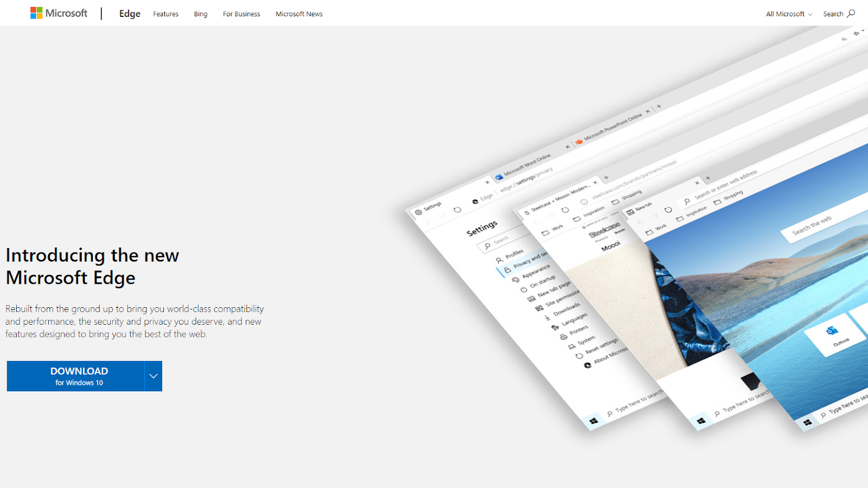The height and width of the screenshot is (488, 868).
Task: Expand the All Microsoft menu
Action: [789, 14]
